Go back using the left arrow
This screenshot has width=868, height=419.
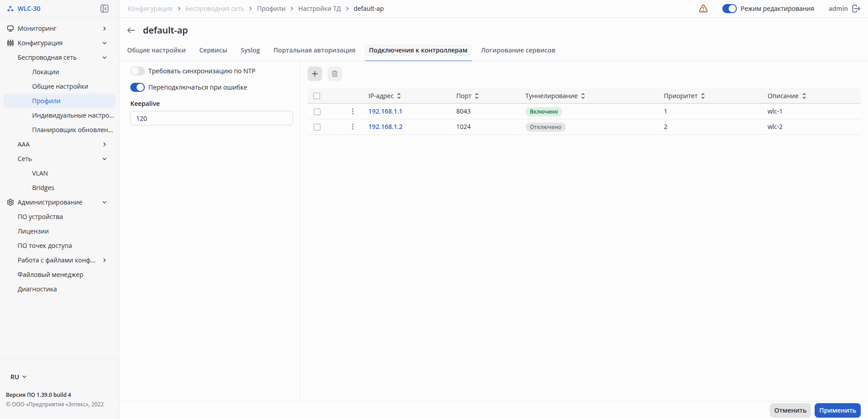[x=131, y=30]
